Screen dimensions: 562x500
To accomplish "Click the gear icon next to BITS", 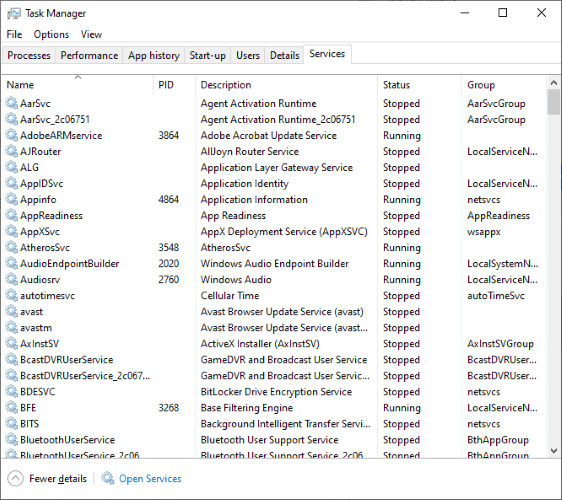I will coord(11,424).
